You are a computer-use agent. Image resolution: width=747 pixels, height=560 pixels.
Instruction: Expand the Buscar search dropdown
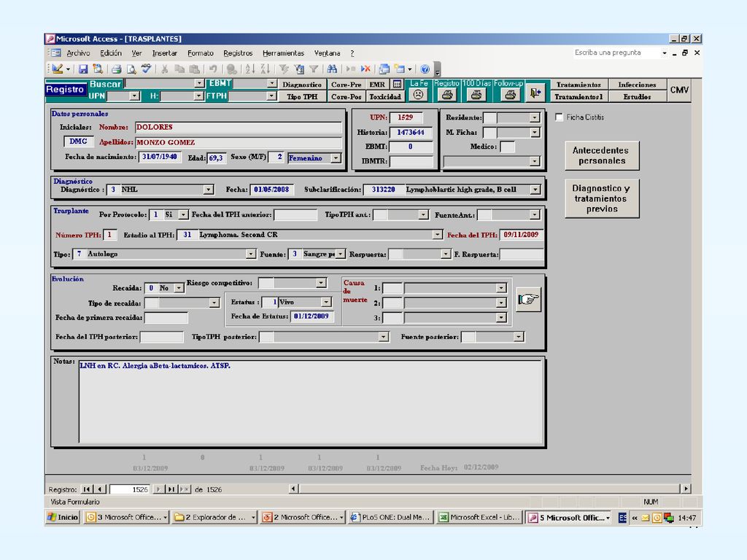tap(199, 84)
